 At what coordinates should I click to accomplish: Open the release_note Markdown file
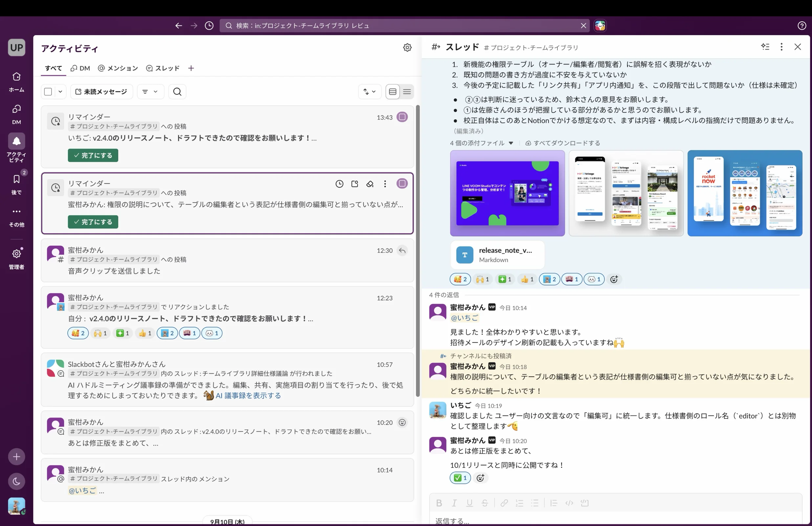(x=497, y=255)
